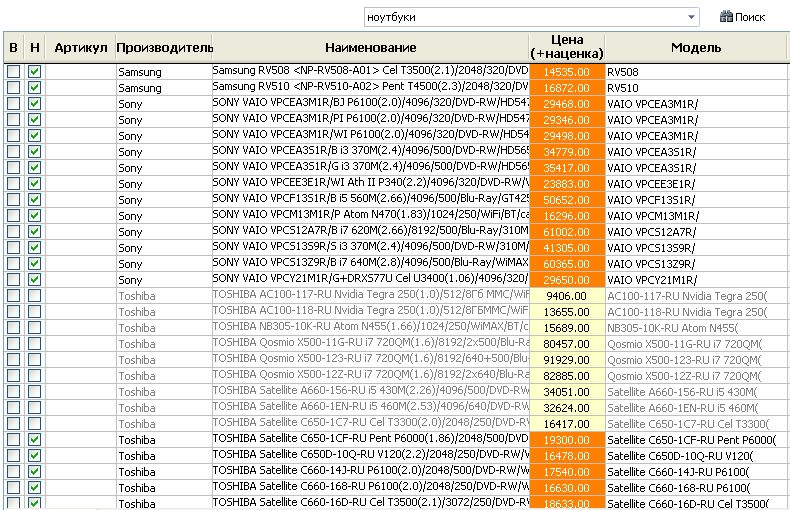Select name TOSHIBA Satellite A660-1EN-RU

(x=370, y=407)
